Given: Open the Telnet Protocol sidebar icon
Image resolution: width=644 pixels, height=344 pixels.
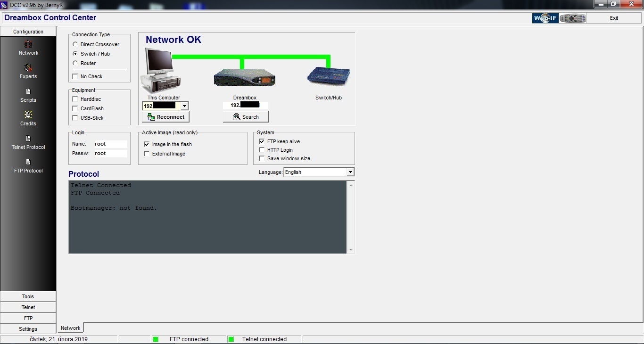Looking at the screenshot, I should tap(28, 139).
